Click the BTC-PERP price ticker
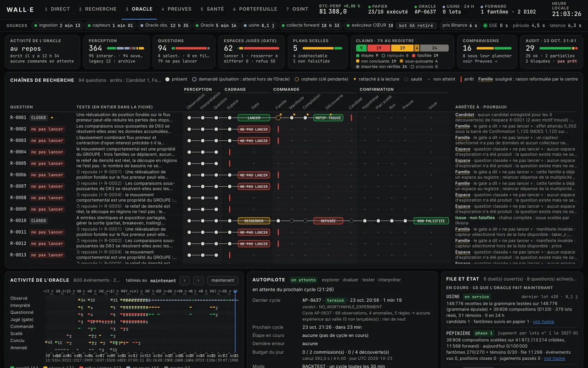The width and height of the screenshot is (588, 368). pos(339,9)
